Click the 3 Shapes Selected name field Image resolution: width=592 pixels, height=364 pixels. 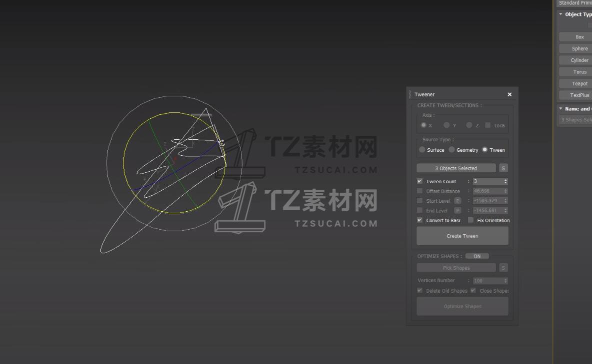[575, 119]
